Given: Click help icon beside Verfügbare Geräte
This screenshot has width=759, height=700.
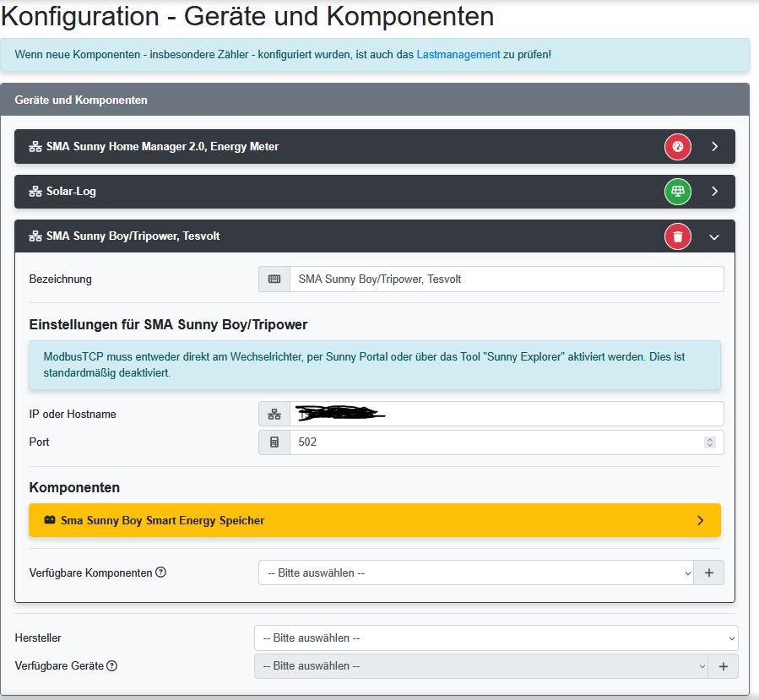Looking at the screenshot, I should coord(111,665).
